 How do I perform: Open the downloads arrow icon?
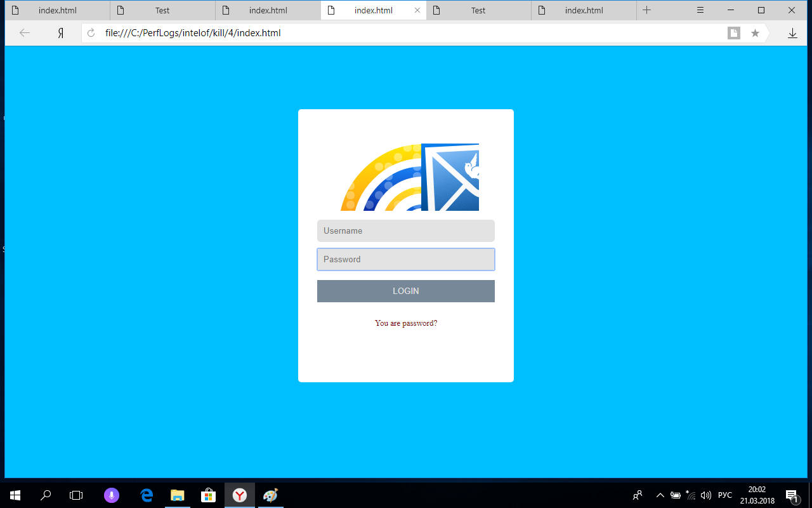792,33
